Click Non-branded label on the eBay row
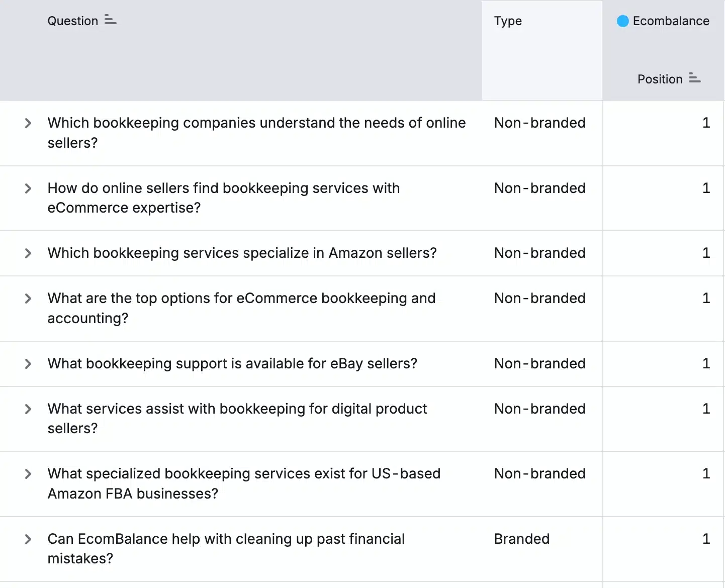 click(539, 364)
